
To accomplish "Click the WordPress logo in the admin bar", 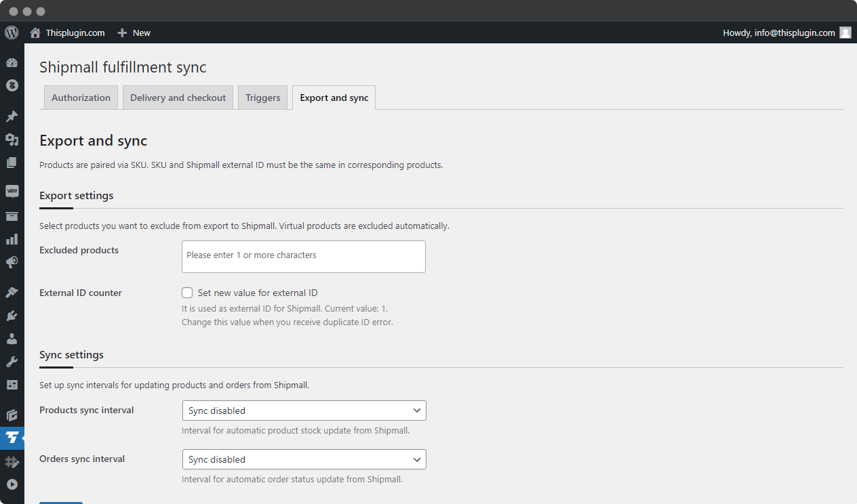I will tap(11, 33).
